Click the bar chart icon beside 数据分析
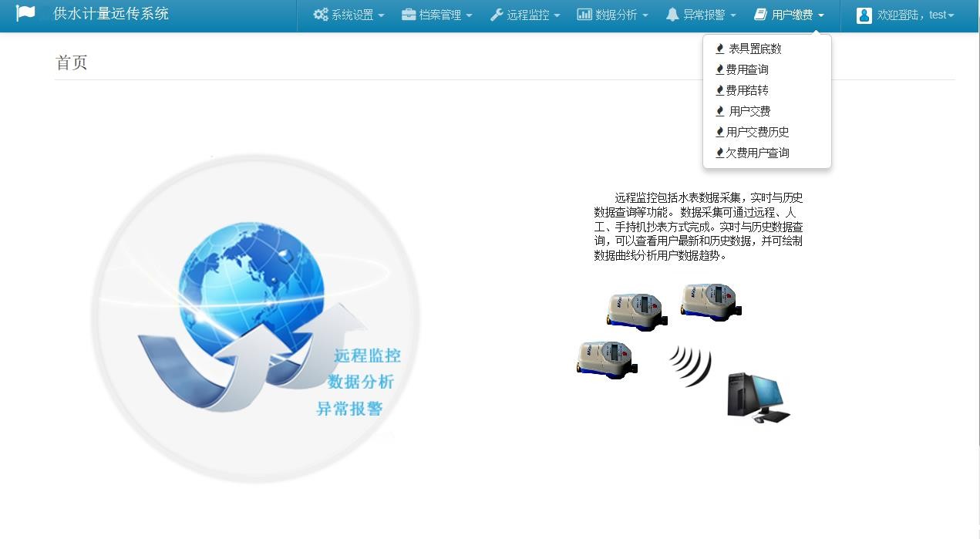The width and height of the screenshot is (980, 539). 584,15
